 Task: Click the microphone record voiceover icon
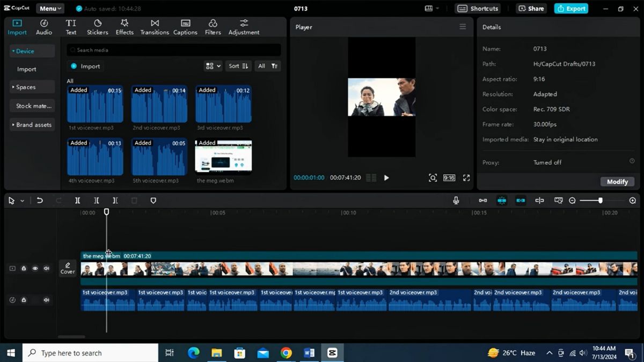456,201
